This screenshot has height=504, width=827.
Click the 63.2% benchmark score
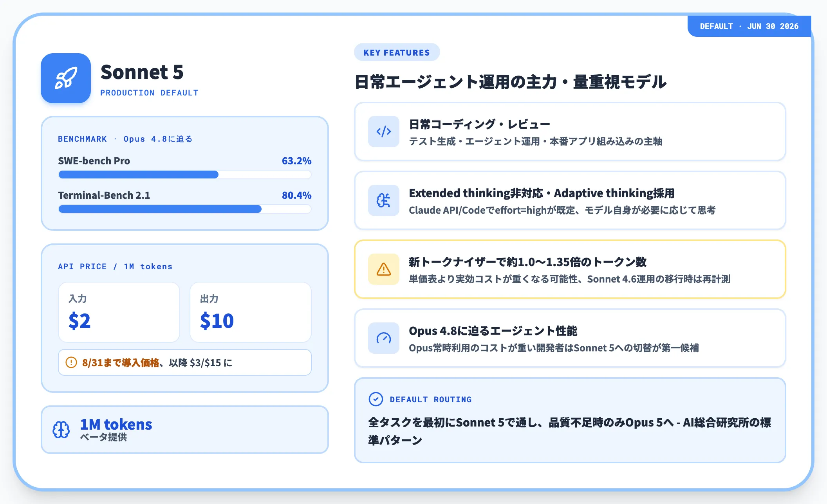[296, 161]
